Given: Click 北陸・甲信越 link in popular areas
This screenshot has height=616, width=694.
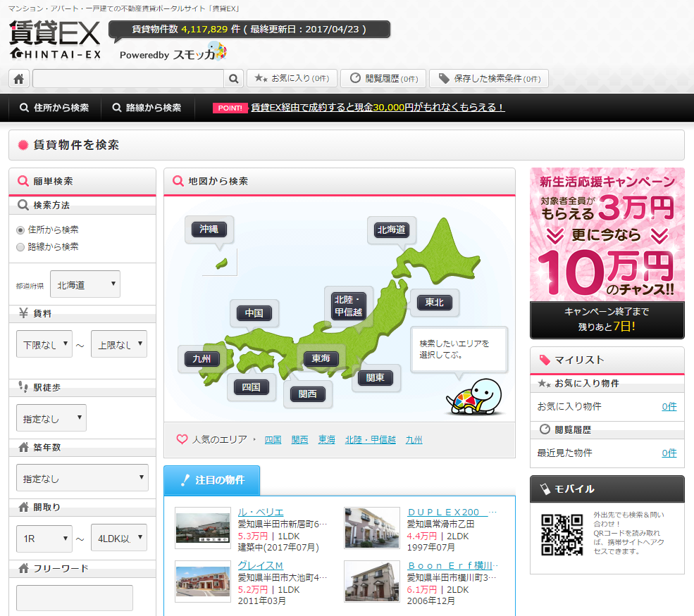Looking at the screenshot, I should tap(371, 439).
